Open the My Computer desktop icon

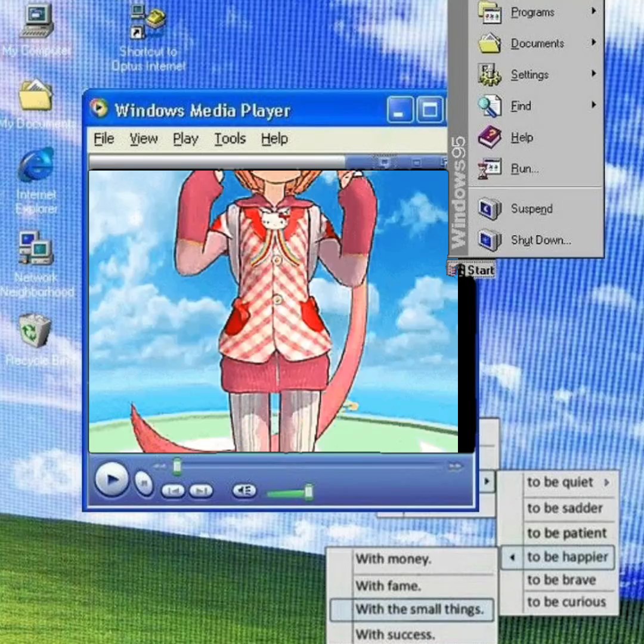(36, 24)
